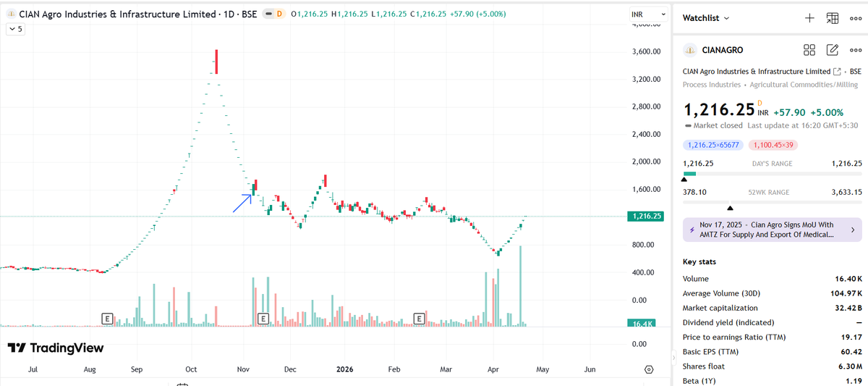Click the 52-week low value 378.10
Image resolution: width=868 pixels, height=386 pixels.
point(695,192)
